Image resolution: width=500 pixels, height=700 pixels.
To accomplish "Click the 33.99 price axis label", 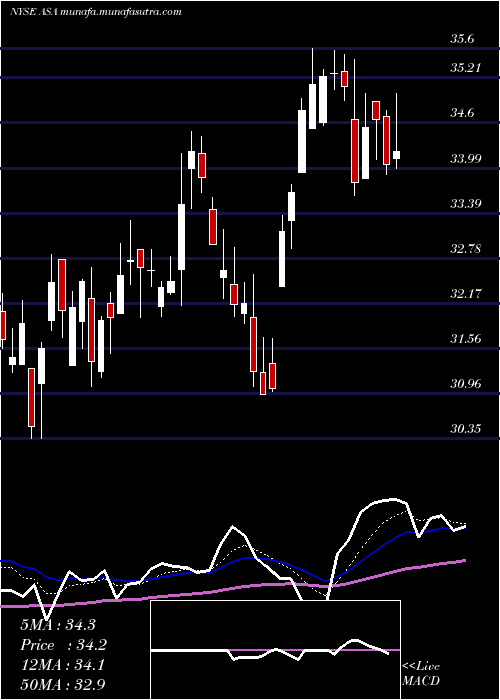I will tap(466, 158).
